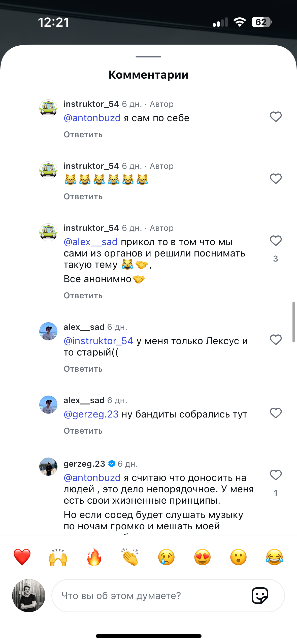Like the 'я сам по себе' comment
Viewport: 297px width, 644px height.
tap(276, 117)
